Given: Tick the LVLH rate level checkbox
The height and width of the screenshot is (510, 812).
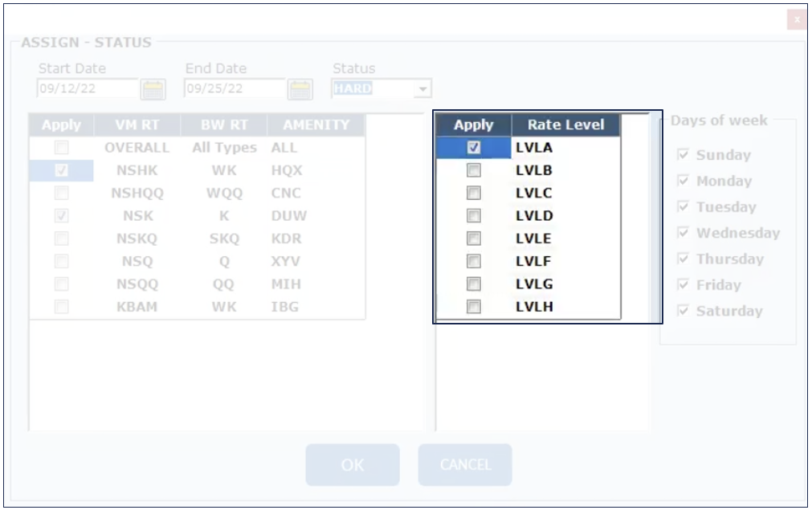Looking at the screenshot, I should click(474, 307).
